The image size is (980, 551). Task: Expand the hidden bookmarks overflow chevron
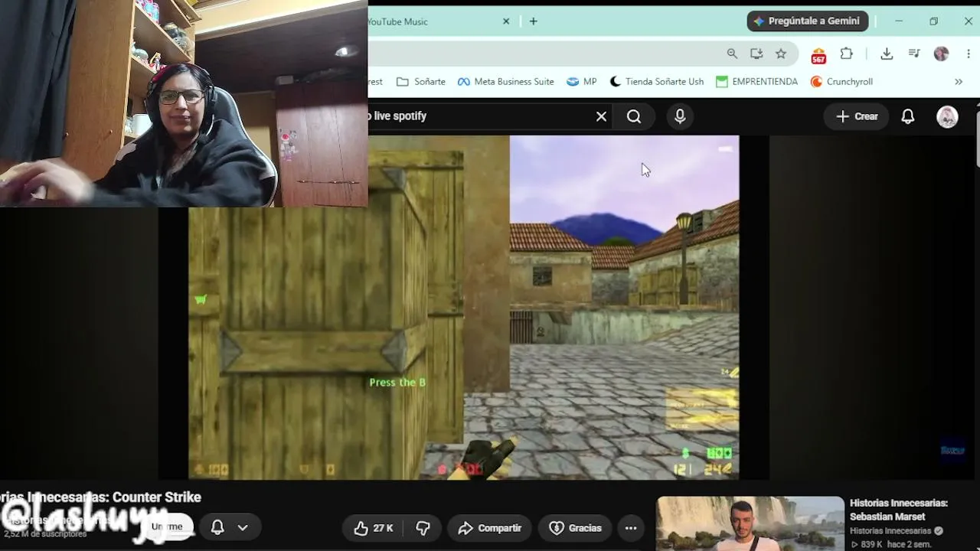(959, 82)
